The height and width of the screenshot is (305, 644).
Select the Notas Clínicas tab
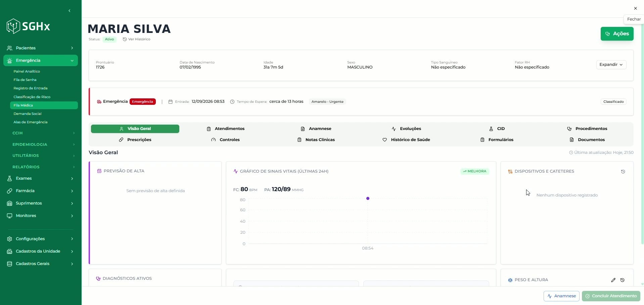(x=316, y=140)
